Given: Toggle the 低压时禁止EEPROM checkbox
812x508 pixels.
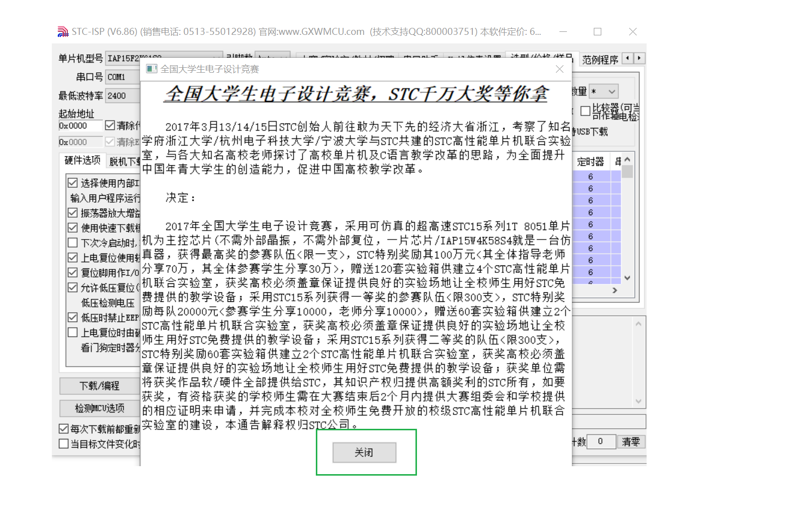Looking at the screenshot, I should click(x=73, y=317).
